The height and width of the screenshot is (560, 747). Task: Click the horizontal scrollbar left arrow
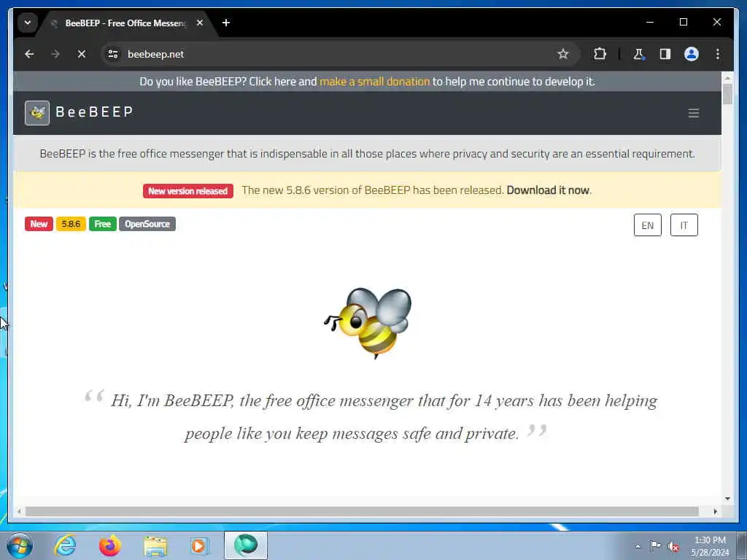click(x=19, y=511)
